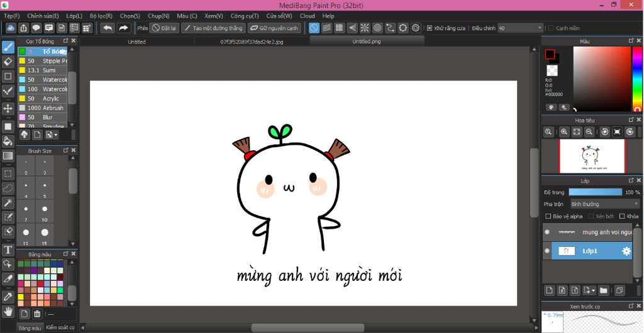Click the Độ trong opacity slider

[596, 192]
